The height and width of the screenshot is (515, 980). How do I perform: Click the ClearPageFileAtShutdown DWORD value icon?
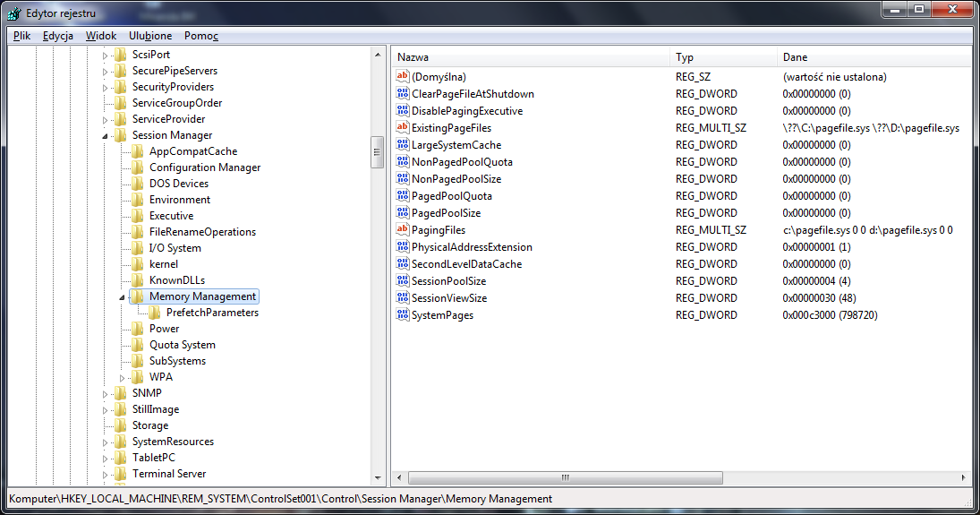[x=403, y=94]
